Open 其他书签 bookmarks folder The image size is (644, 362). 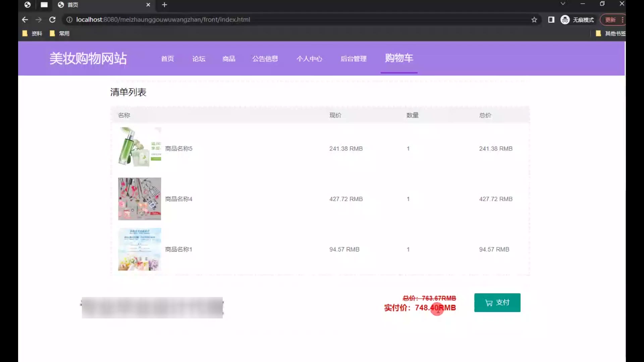(611, 34)
